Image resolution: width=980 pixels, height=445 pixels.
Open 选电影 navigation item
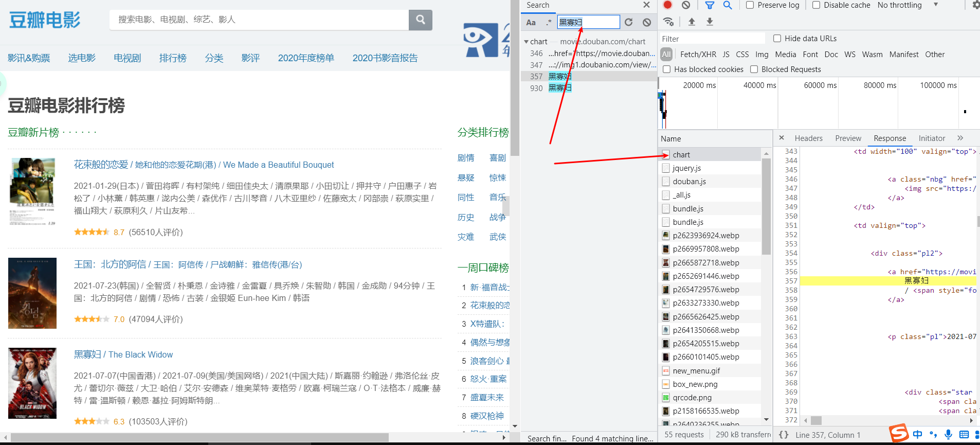(82, 58)
